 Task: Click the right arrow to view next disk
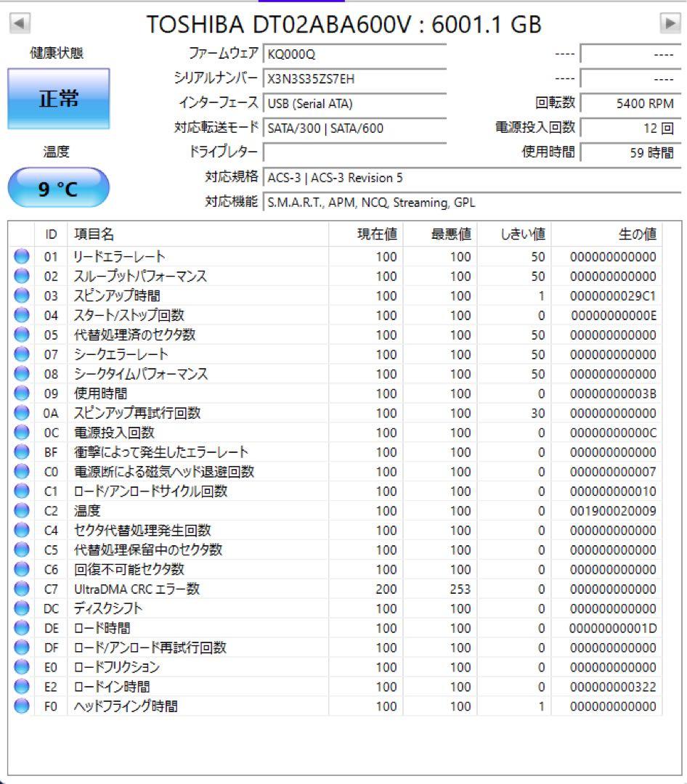click(670, 22)
